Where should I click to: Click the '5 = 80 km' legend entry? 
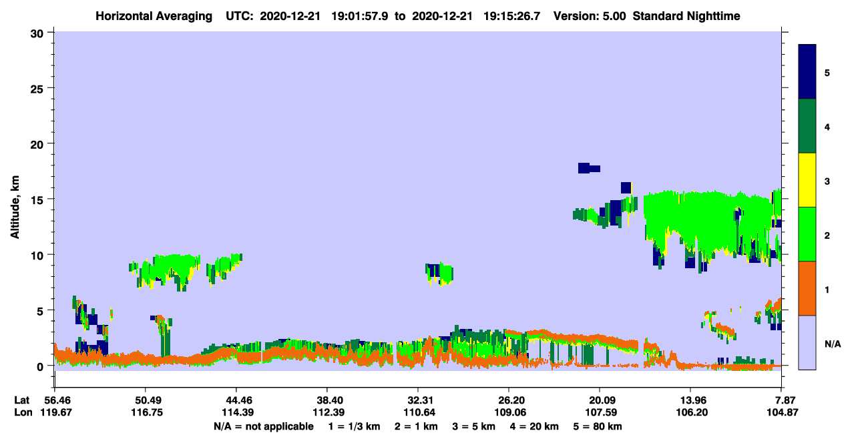click(598, 426)
